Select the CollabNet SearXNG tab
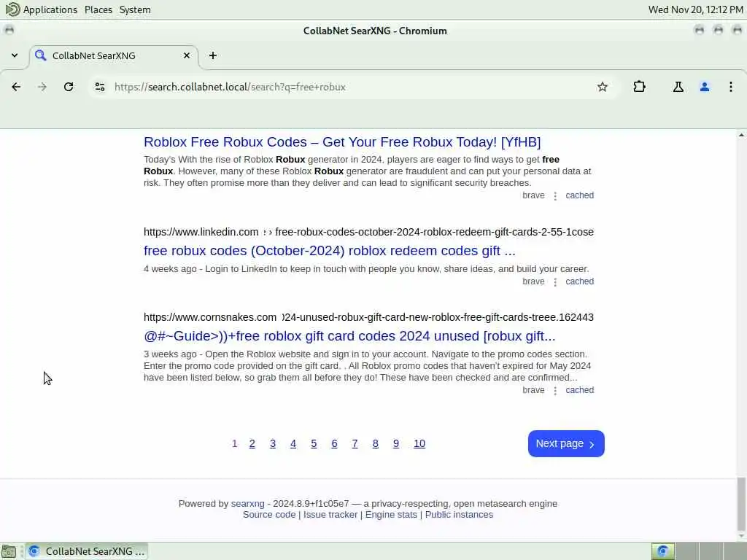The height and width of the screenshot is (560, 747). tap(115, 55)
